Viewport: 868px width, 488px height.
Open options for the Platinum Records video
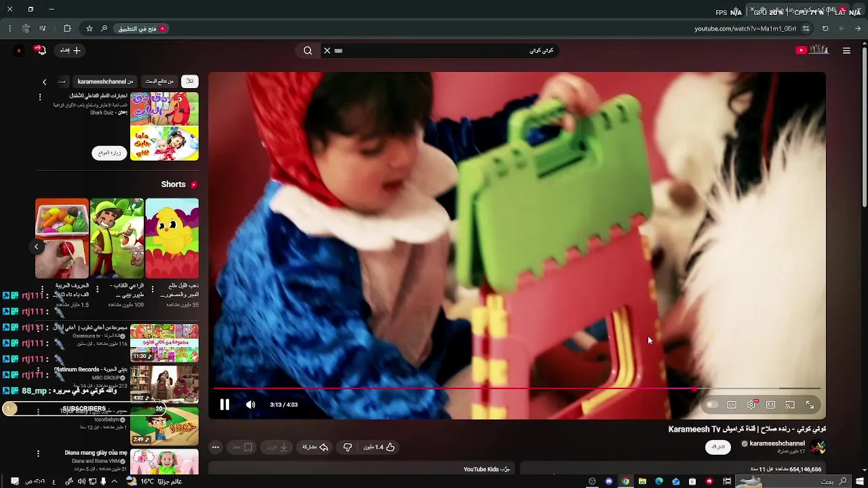pos(38,371)
